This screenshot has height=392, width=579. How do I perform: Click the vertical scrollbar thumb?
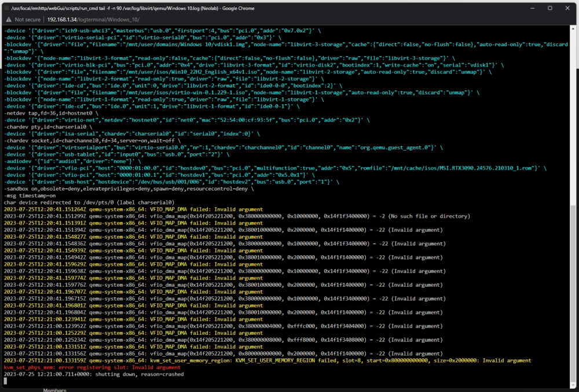573,293
